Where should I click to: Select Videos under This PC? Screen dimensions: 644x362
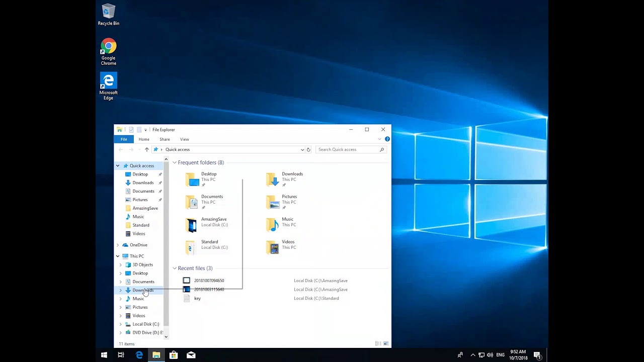[138, 316]
